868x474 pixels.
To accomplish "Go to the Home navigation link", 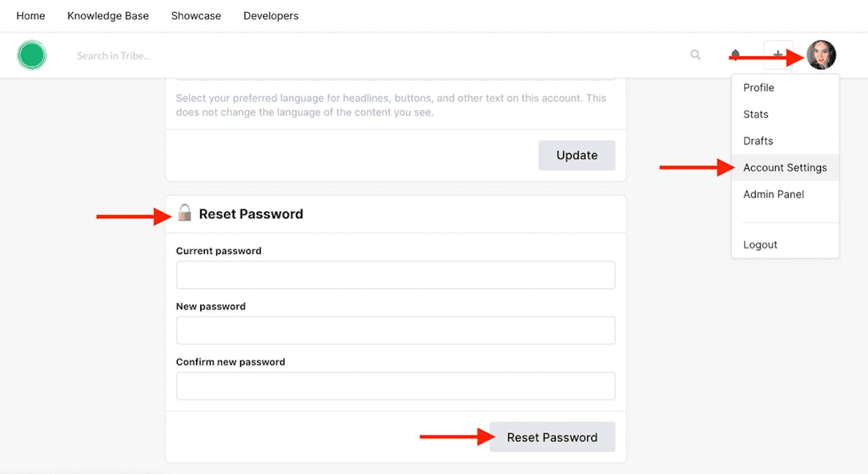I will [x=31, y=15].
